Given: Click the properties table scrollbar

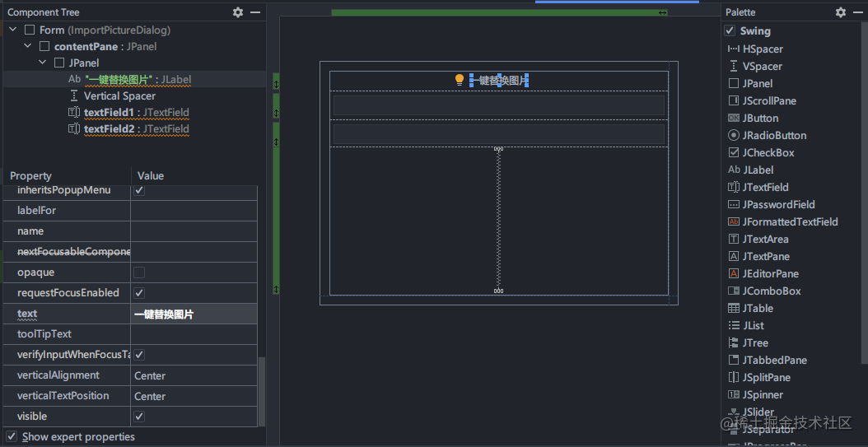Looking at the screenshot, I should click(x=263, y=392).
